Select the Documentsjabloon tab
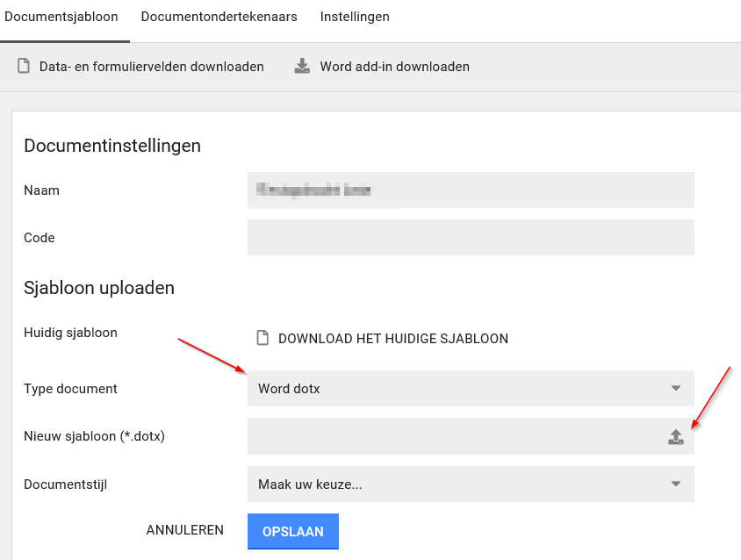Screen dimensions: 741x560 click(61, 17)
